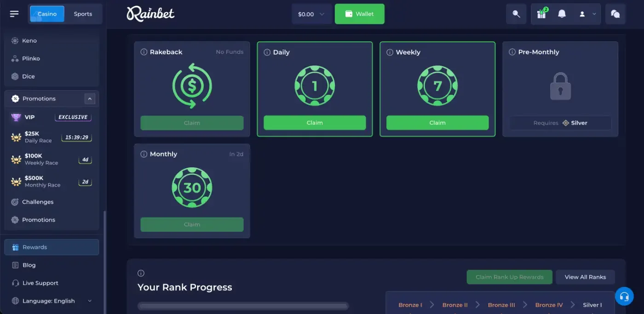Open the $500K Monthly Race
Viewport: 644px width, 314px height.
click(52, 181)
